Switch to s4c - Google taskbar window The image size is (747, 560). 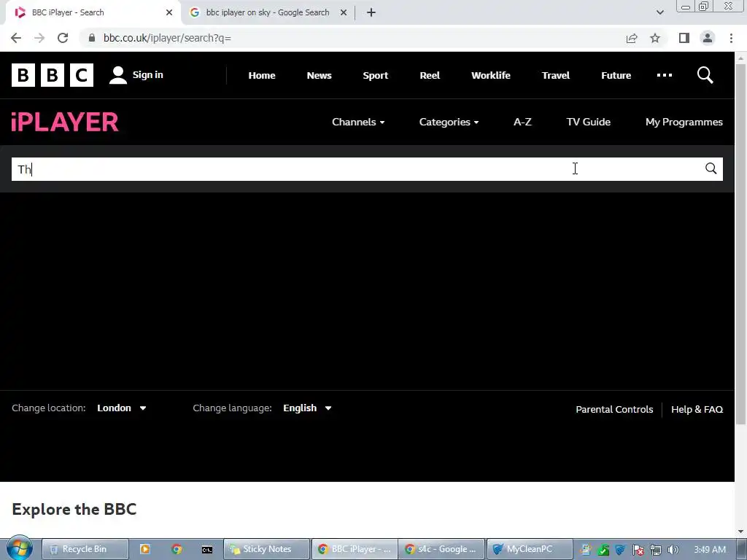pyautogui.click(x=441, y=549)
